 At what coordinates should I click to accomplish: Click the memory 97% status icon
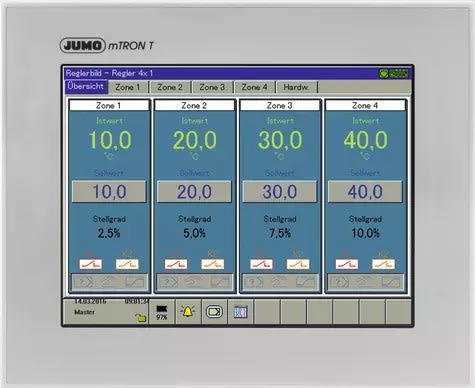click(162, 312)
